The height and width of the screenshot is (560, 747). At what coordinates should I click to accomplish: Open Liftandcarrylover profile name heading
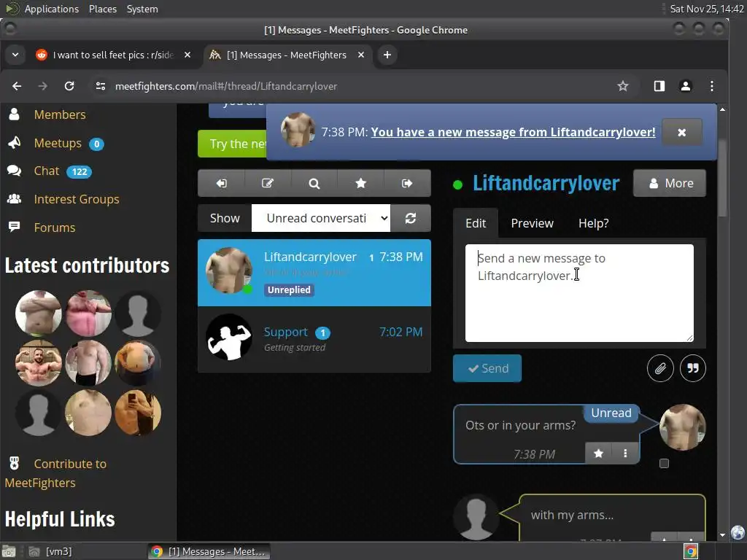[546, 183]
